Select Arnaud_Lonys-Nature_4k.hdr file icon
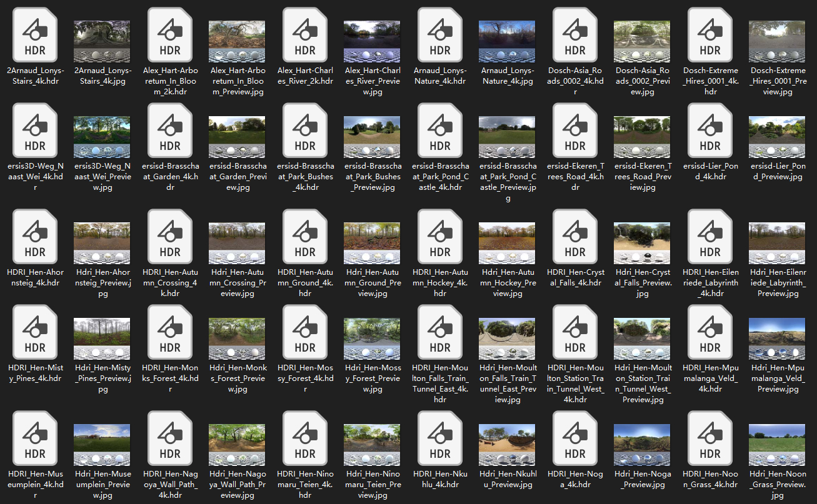The height and width of the screenshot is (504, 817). point(440,36)
